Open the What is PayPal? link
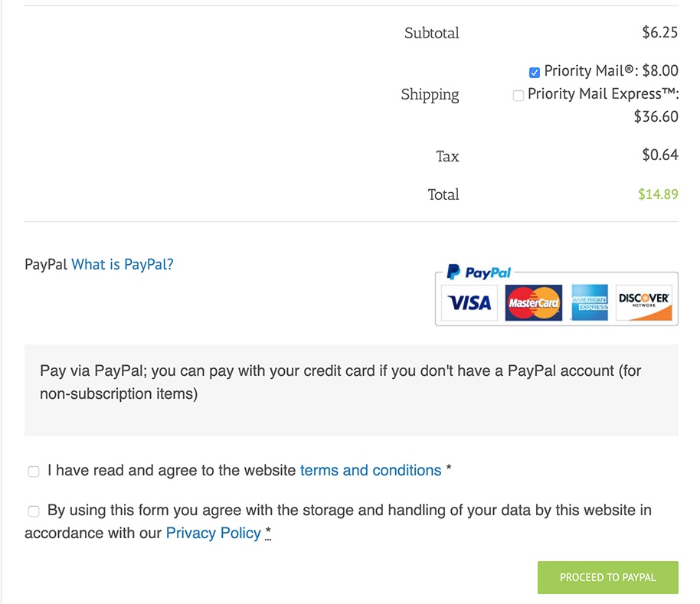The height and width of the screenshot is (604, 700). (123, 265)
